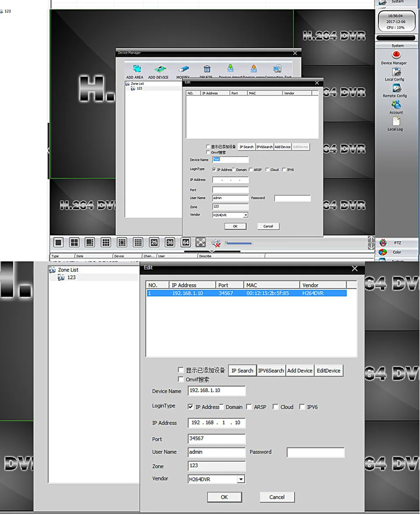The image size is (420, 515).
Task: Switch to 64-channel view layout
Action: click(185, 243)
